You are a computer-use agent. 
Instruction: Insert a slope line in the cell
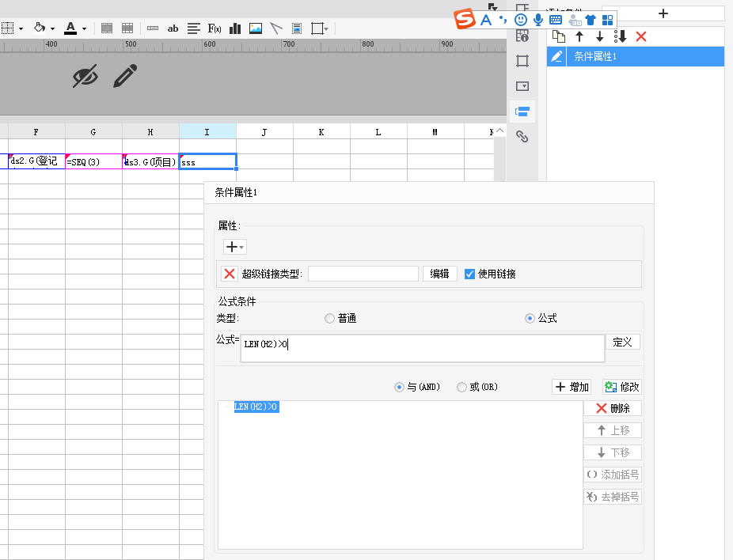pyautogui.click(x=276, y=28)
